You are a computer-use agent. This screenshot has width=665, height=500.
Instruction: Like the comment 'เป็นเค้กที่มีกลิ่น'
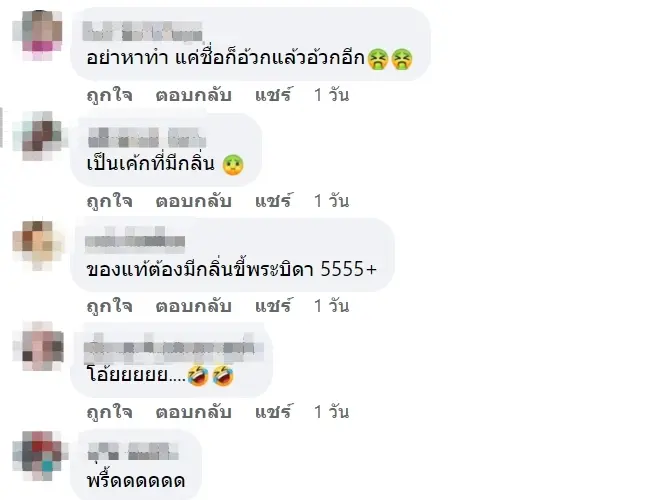click(109, 201)
